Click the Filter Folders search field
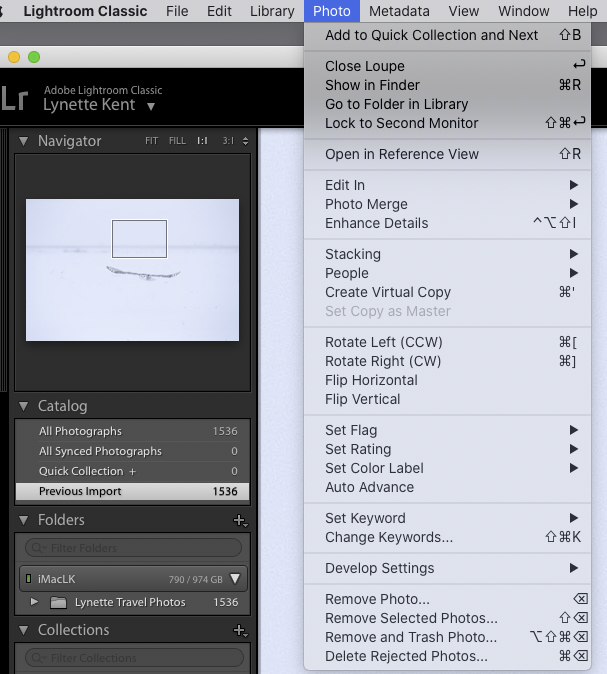Screen dimensions: 607x674 point(133,548)
